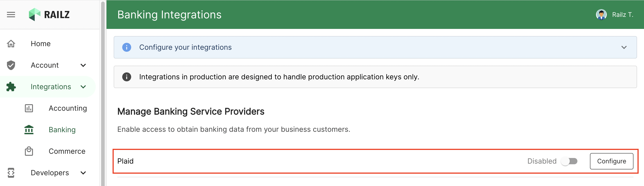Click the user avatar picture
The height and width of the screenshot is (186, 644).
click(601, 15)
